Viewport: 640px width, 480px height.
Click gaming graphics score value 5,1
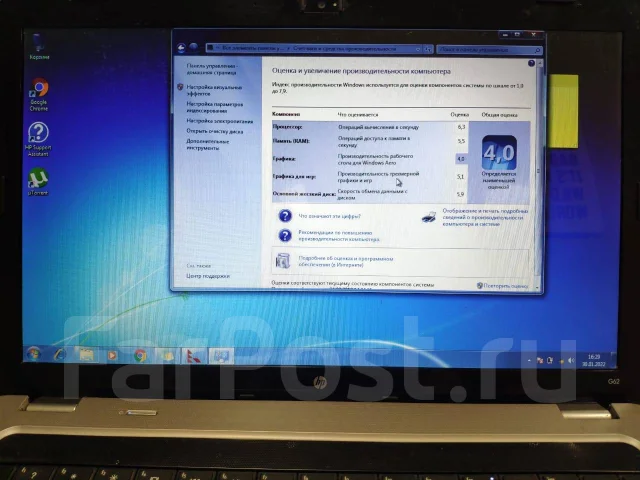tap(461, 177)
